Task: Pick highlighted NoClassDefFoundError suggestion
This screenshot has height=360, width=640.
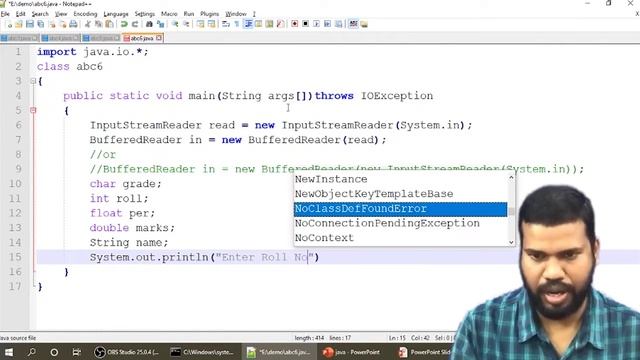Action: pos(400,209)
